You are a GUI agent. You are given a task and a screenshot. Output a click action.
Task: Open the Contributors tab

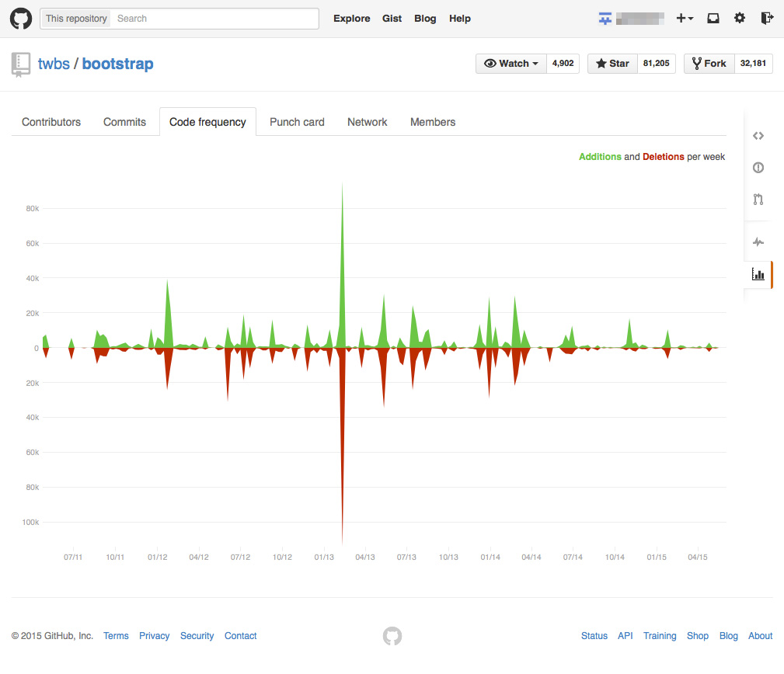pos(51,121)
